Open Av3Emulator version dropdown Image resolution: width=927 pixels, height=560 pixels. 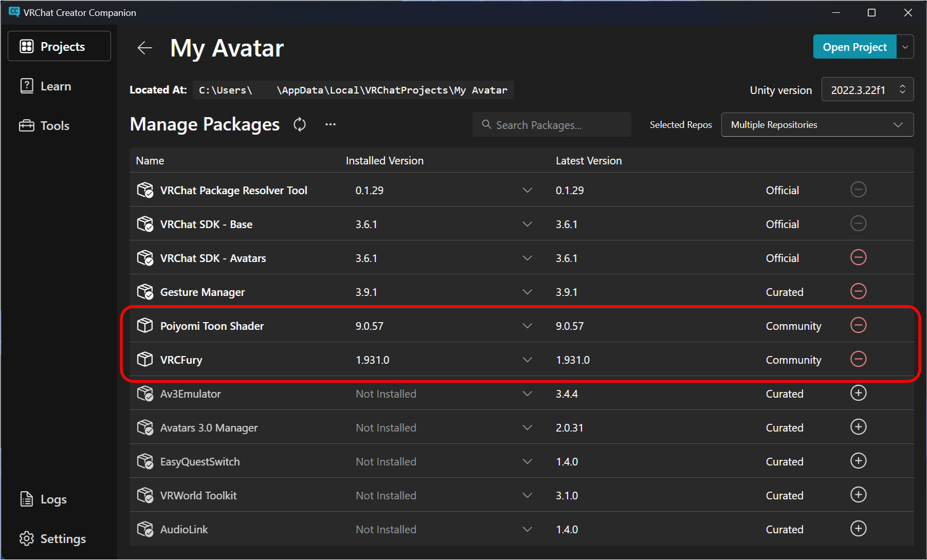[527, 394]
